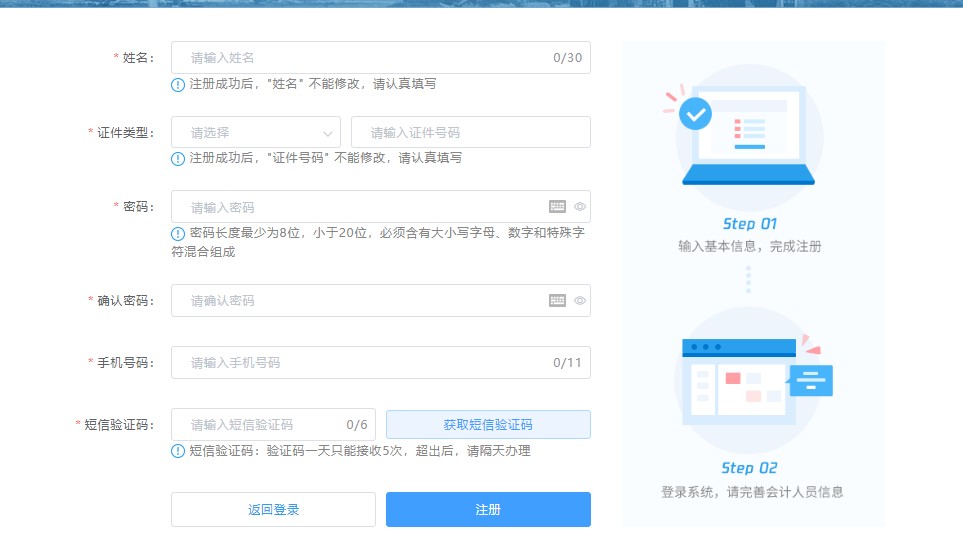Click the 请输入密码 password field
The width and height of the screenshot is (963, 550).
pos(381,207)
